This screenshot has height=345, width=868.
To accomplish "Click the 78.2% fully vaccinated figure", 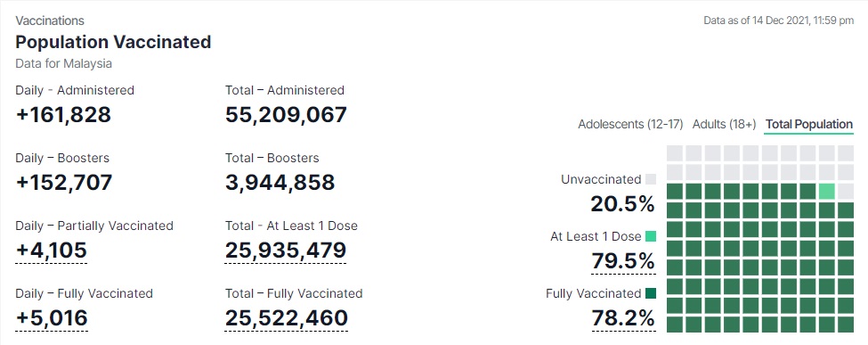I will pyautogui.click(x=623, y=318).
